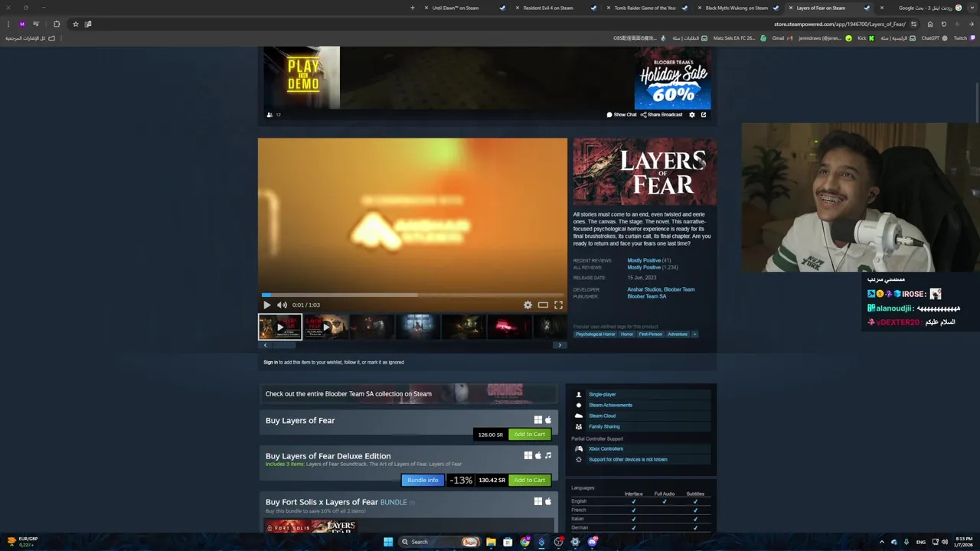Toggle theater mode on trailer player

coord(543,305)
